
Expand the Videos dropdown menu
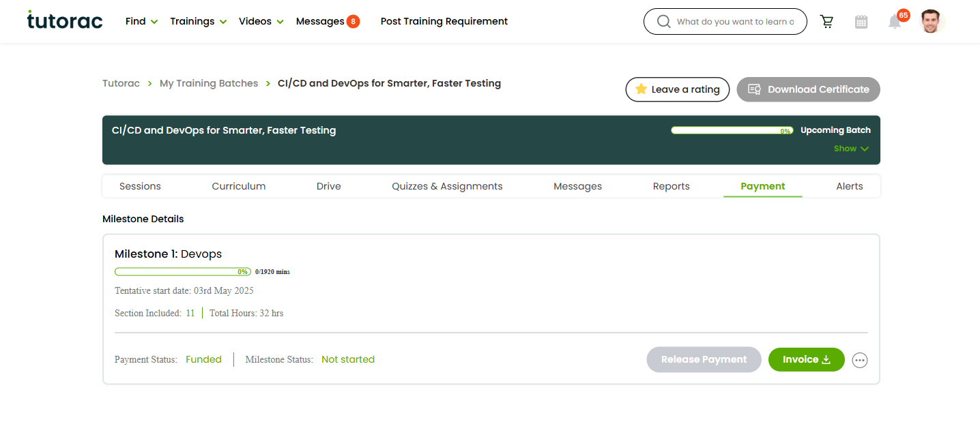[261, 22]
